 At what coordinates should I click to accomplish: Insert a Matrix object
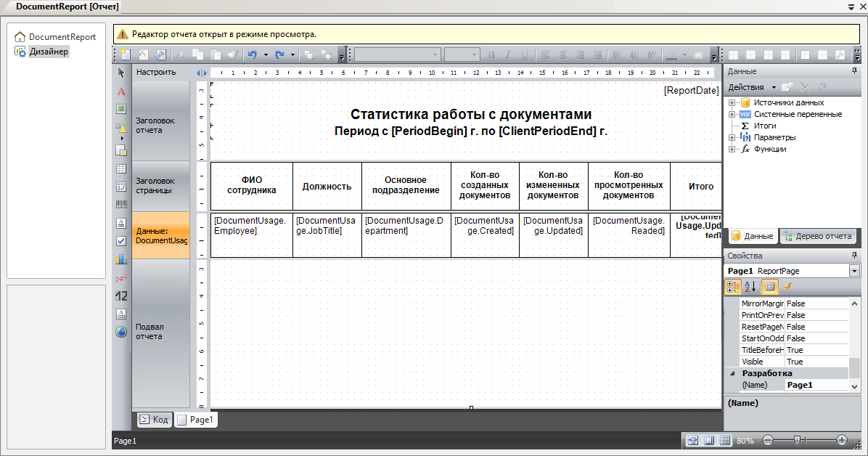point(121,187)
